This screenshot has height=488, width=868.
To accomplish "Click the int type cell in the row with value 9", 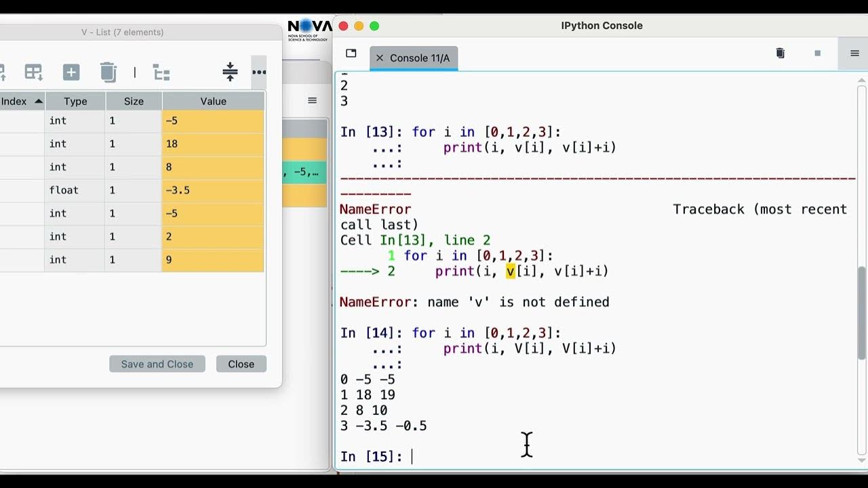I will point(75,260).
